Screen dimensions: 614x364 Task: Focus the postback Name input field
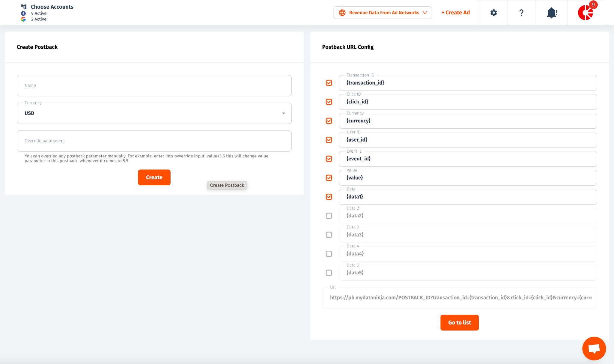pyautogui.click(x=154, y=86)
